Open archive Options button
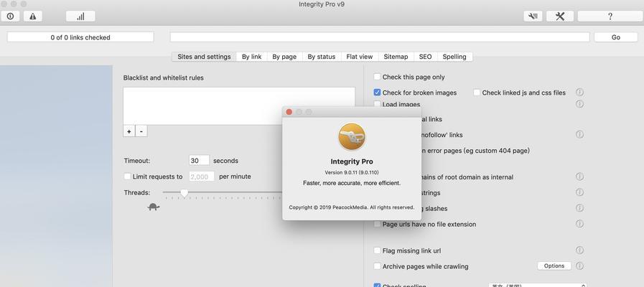 pos(554,265)
